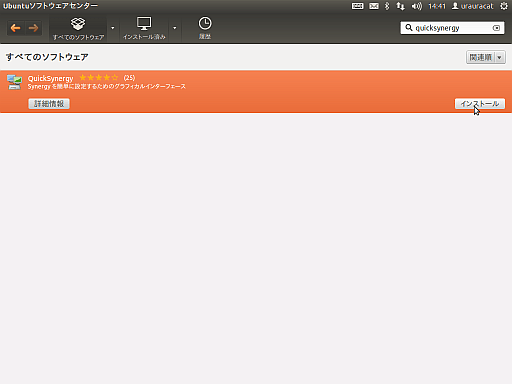Image resolution: width=512 pixels, height=384 pixels.
Task: Open the sort order dropdown 関連順
Action: [x=486, y=57]
